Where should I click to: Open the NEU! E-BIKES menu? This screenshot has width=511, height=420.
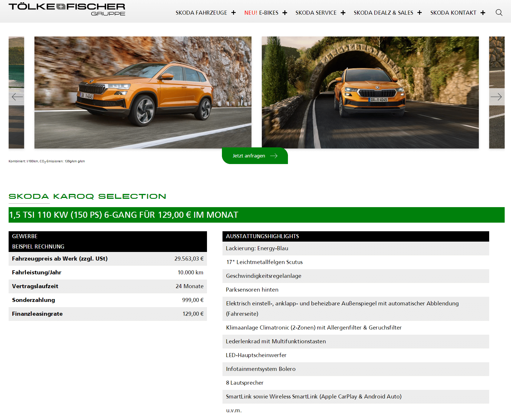click(261, 13)
